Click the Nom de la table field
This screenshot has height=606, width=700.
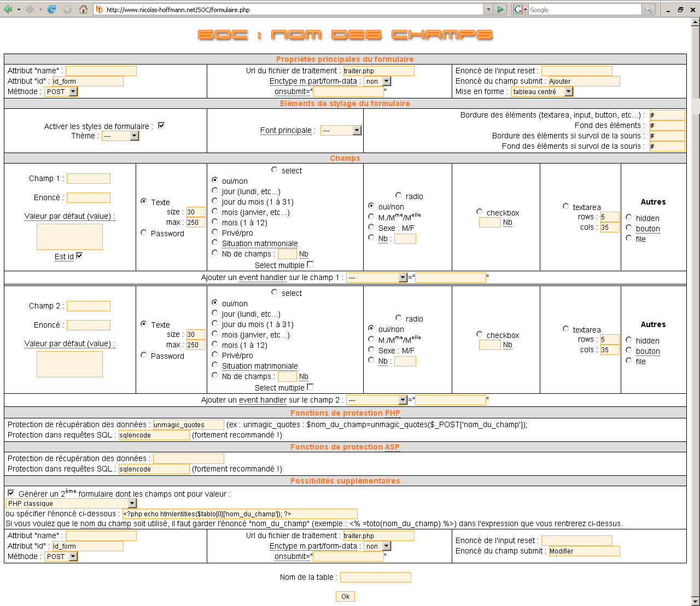coord(375,577)
